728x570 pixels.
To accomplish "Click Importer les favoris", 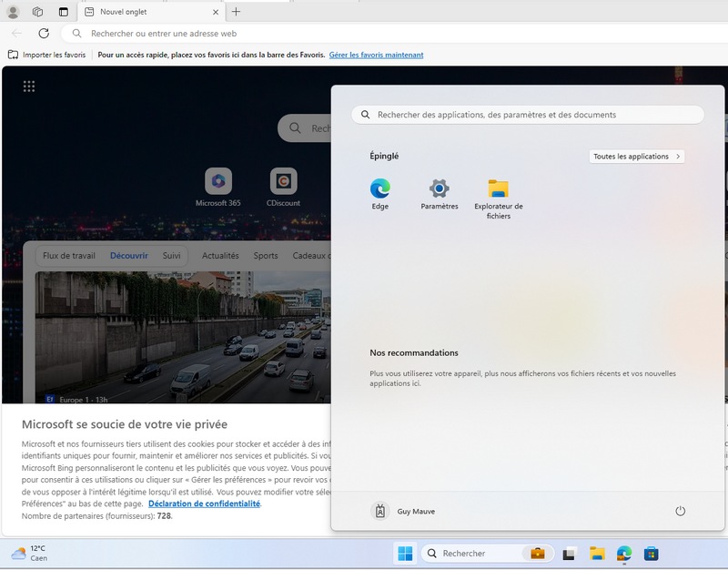I will point(47,55).
